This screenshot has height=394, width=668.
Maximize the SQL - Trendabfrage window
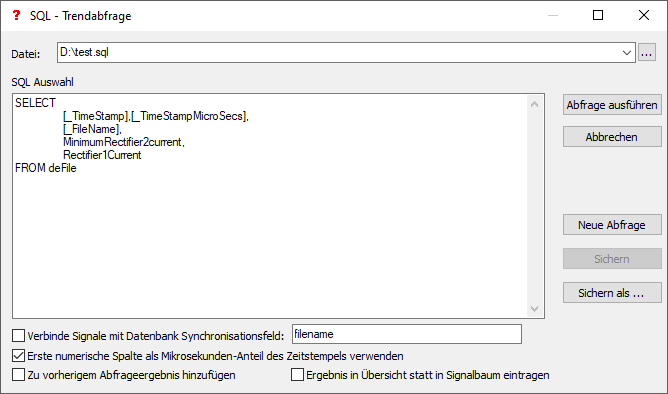coord(598,15)
